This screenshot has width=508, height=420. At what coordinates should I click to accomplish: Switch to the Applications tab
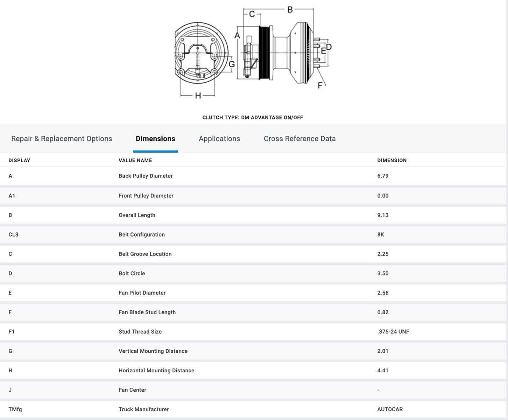tap(219, 139)
